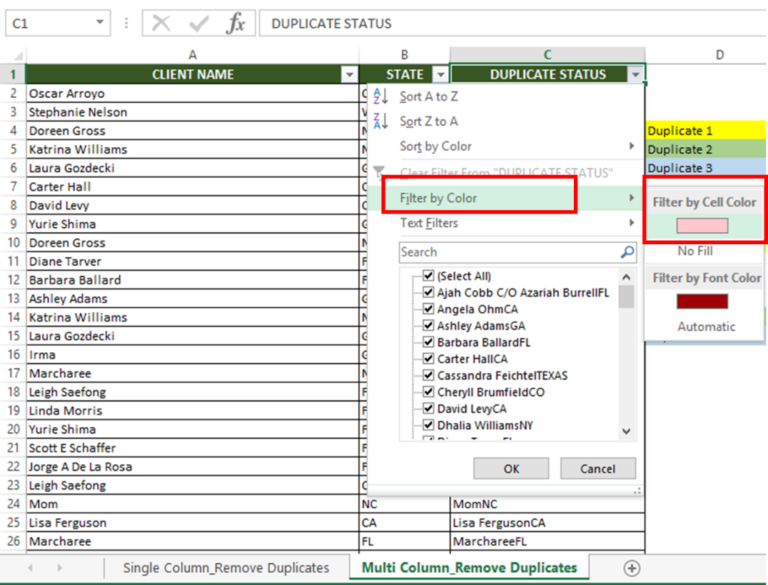Click the MomNC cell
Screen dimensions: 768x585
(x=547, y=504)
